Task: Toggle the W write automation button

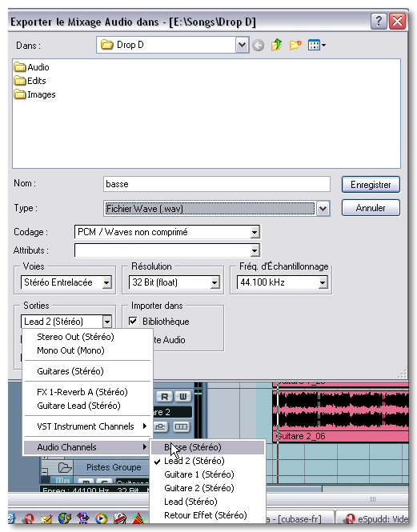Action: tap(182, 396)
